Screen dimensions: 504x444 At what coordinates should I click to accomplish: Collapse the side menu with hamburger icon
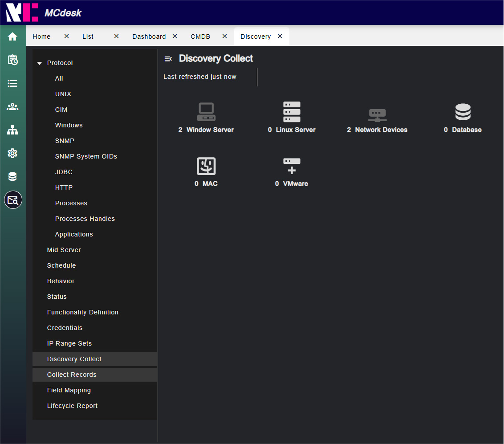point(168,59)
